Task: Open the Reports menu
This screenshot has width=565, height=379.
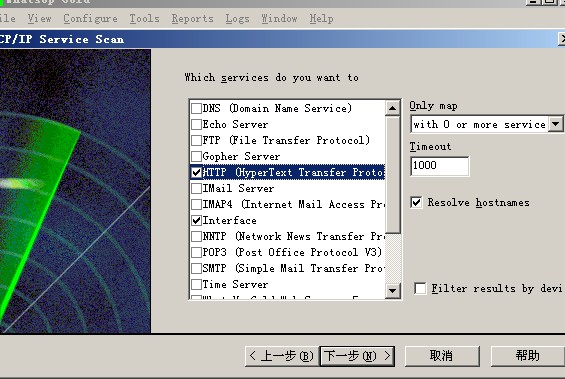Action: (x=192, y=18)
